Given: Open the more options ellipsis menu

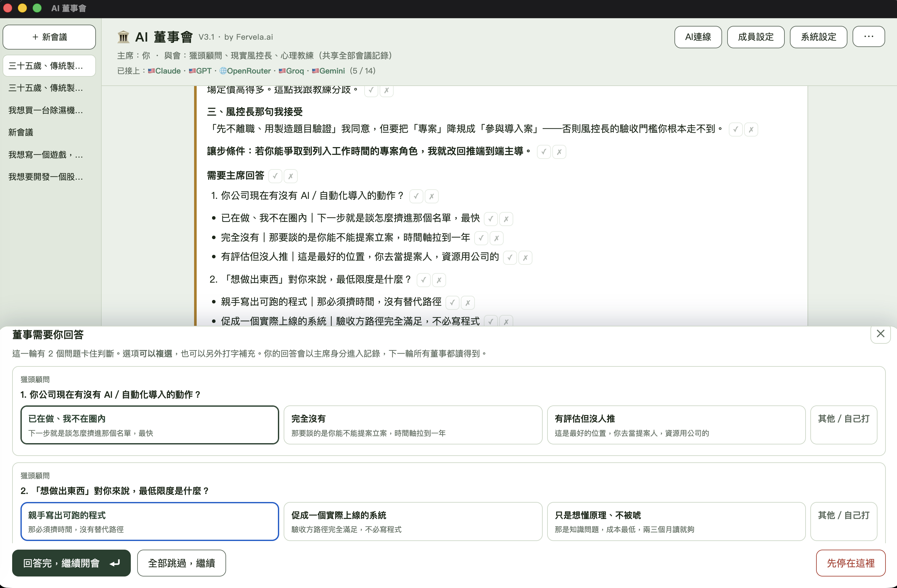Looking at the screenshot, I should (x=868, y=36).
